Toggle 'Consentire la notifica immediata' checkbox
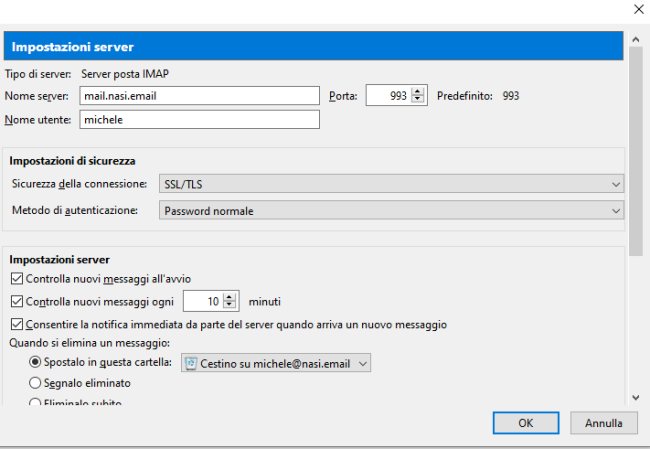The height and width of the screenshot is (449, 650). click(17, 324)
